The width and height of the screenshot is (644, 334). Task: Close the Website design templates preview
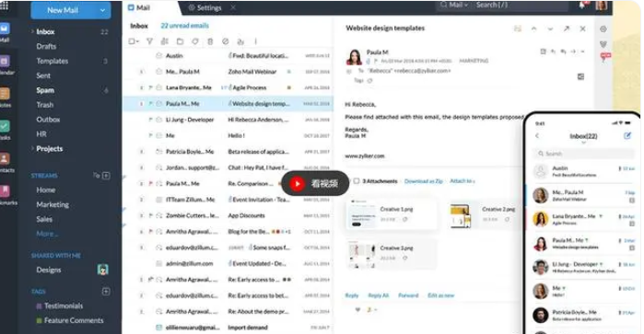[x=583, y=29]
